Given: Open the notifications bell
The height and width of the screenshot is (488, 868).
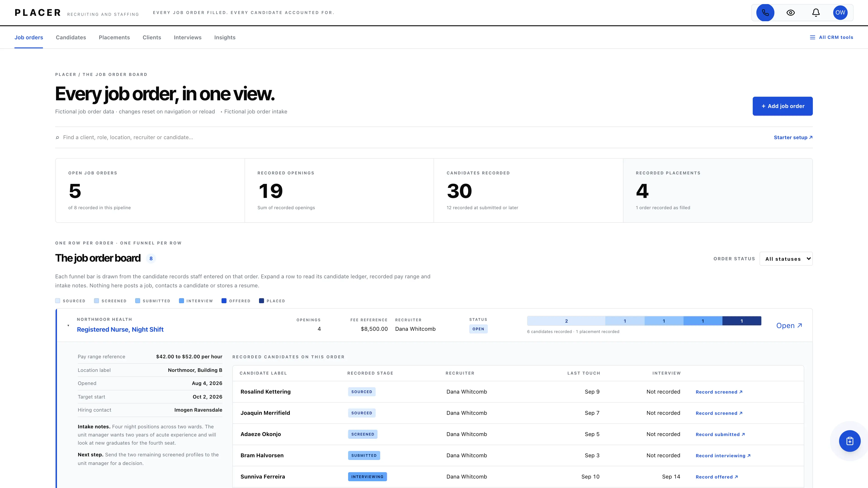Looking at the screenshot, I should pos(816,13).
